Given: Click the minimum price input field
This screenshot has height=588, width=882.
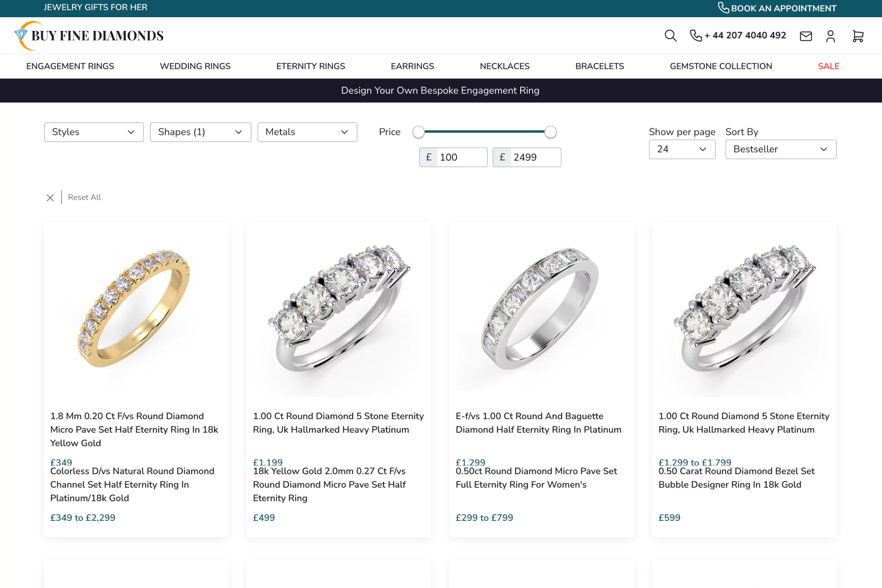Looking at the screenshot, I should coord(461,158).
